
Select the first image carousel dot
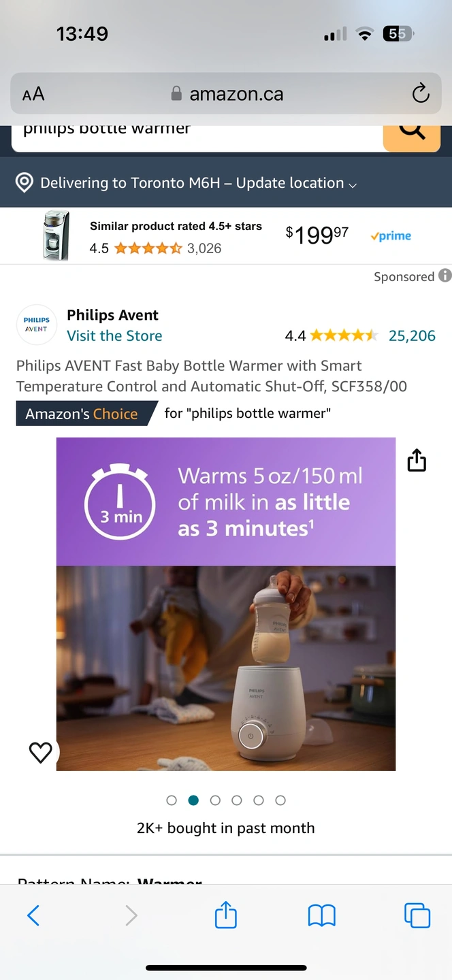coord(172,800)
